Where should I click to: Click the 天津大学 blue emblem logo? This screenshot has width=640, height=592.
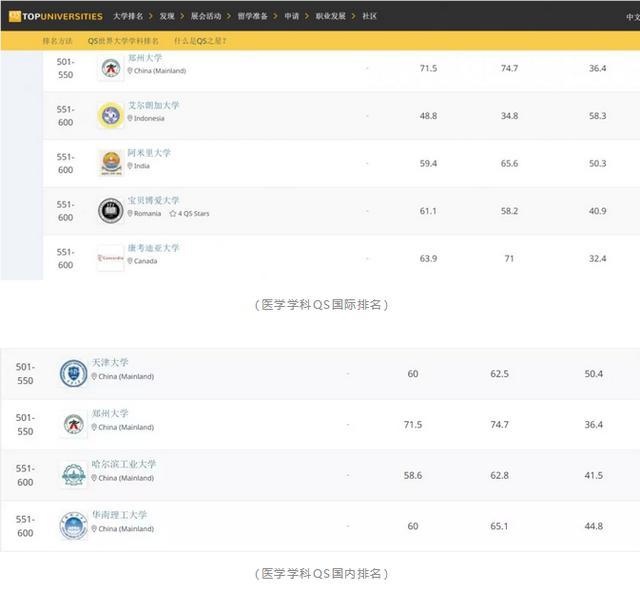point(73,374)
